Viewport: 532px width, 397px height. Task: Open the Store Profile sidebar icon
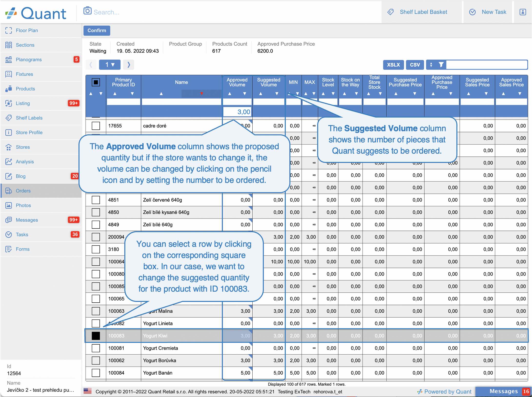tap(9, 133)
